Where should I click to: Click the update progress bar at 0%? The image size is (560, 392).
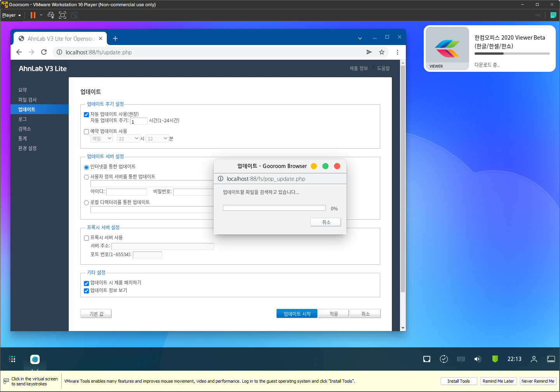(x=274, y=207)
